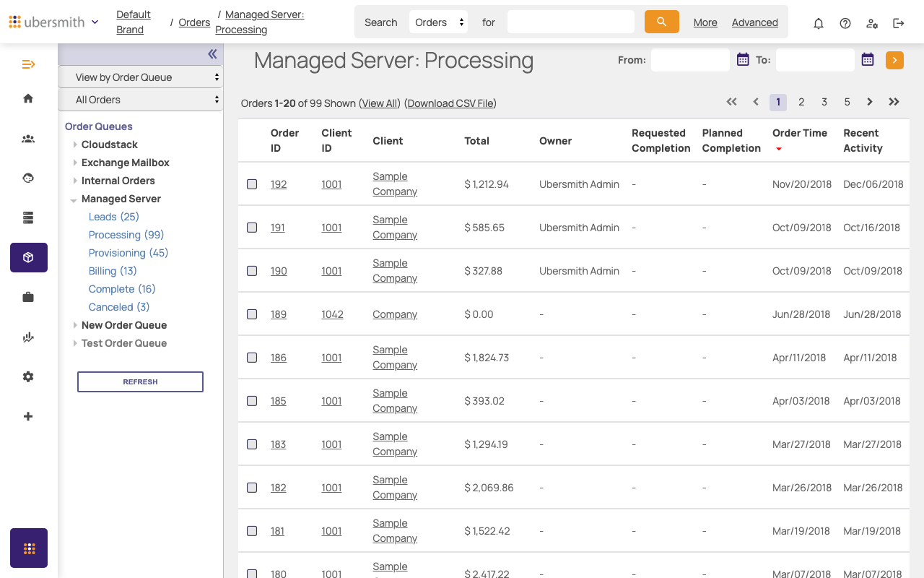The height and width of the screenshot is (578, 924).
Task: Open the To date calendar picker
Action: 868,60
